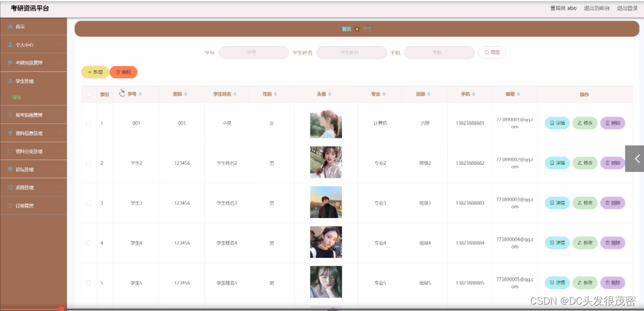Screen dimensions: 644x311
Task: Click avatar thumbnail of 学生5
Action: tap(326, 282)
